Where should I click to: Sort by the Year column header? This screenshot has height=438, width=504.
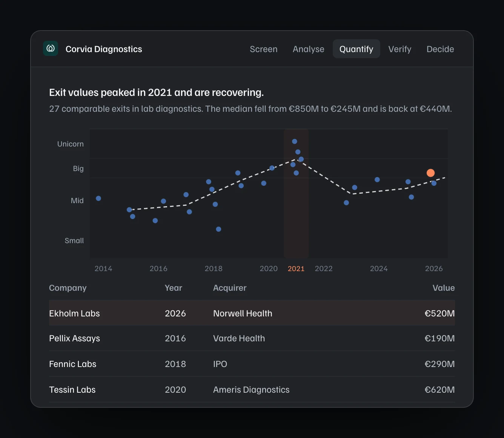174,288
